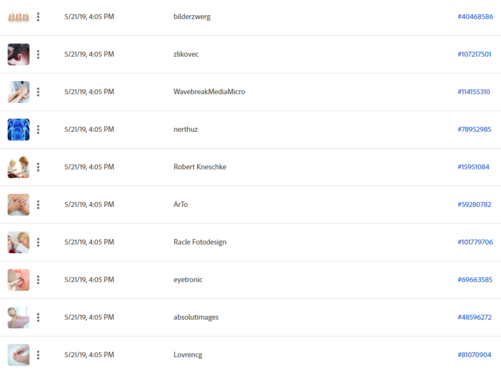501x373 pixels.
Task: Show more actions for Lovrencg row
Action: 38,355
